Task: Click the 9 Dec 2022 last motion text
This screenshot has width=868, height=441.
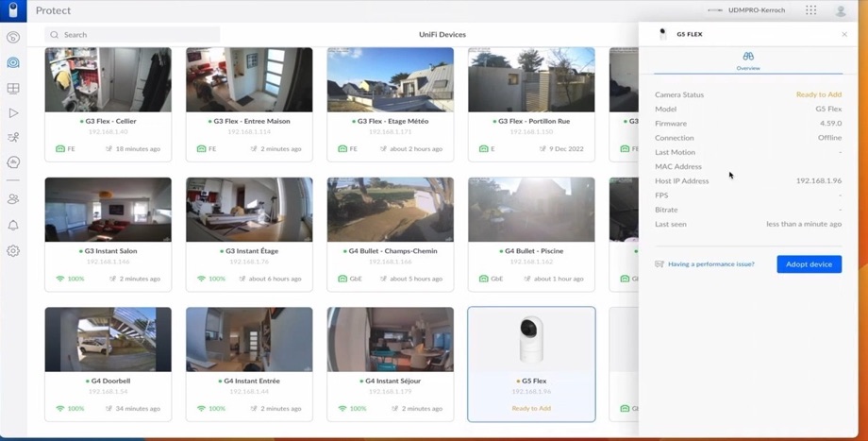Action: coord(567,149)
